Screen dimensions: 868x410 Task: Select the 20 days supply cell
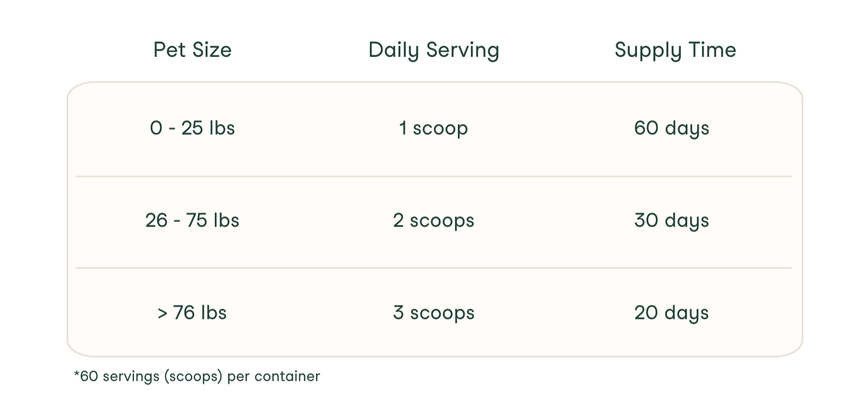(x=672, y=313)
